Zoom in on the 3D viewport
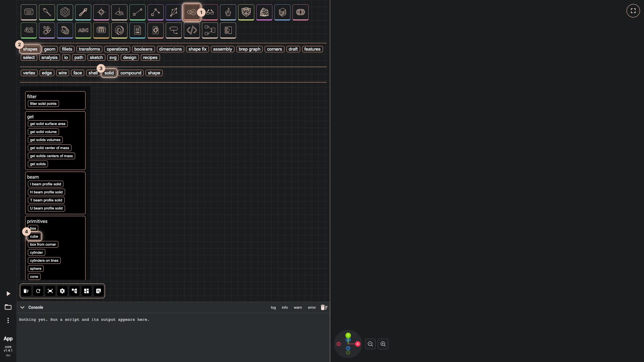The image size is (644, 362). [x=383, y=344]
